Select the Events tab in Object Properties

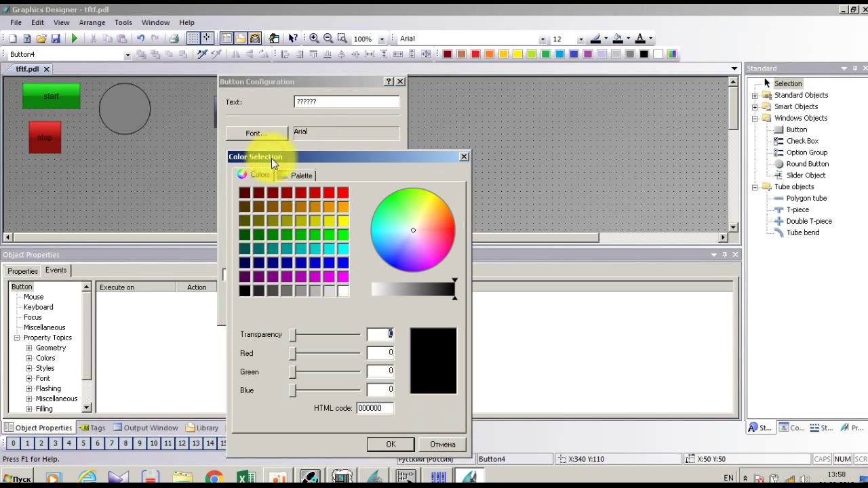coord(56,270)
